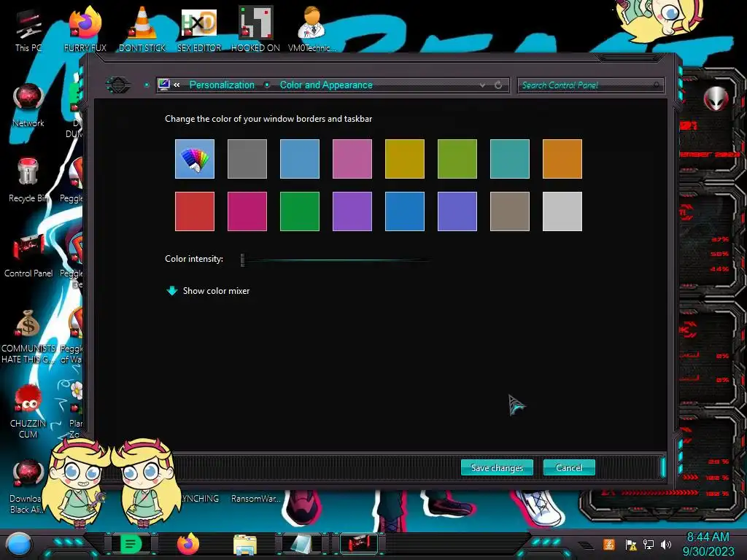Open the HOOKED ON desktop shortcut
This screenshot has width=747, height=560.
(x=256, y=29)
